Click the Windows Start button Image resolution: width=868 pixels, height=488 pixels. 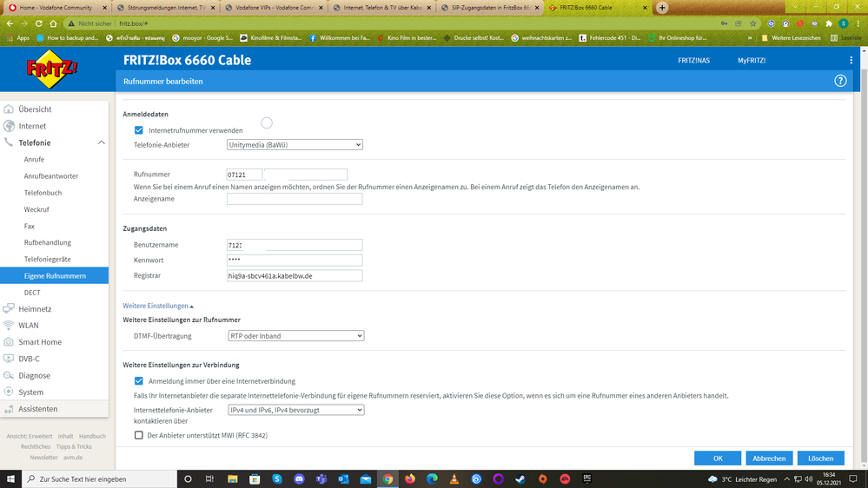tap(10, 479)
